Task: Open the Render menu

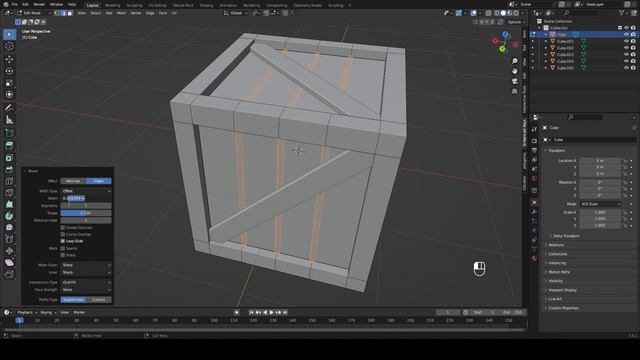Action: tap(39, 4)
